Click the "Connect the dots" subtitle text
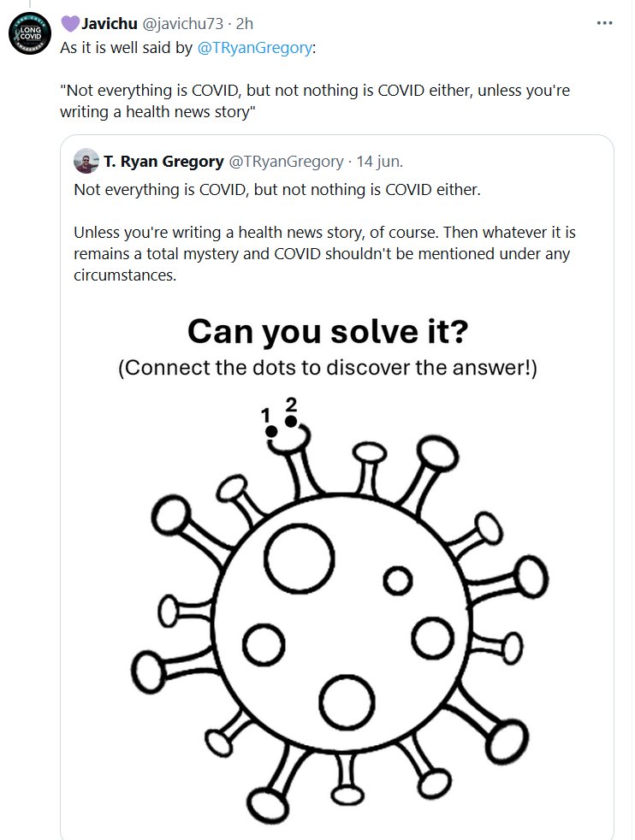 [328, 368]
